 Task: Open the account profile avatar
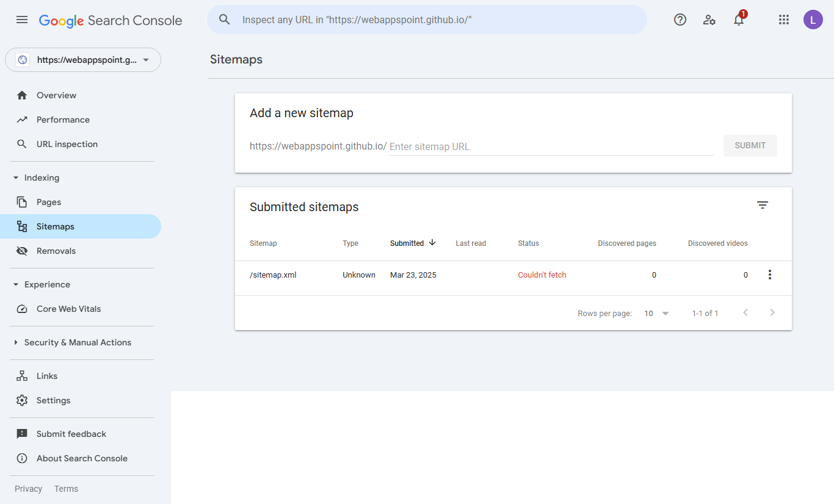[x=813, y=20]
